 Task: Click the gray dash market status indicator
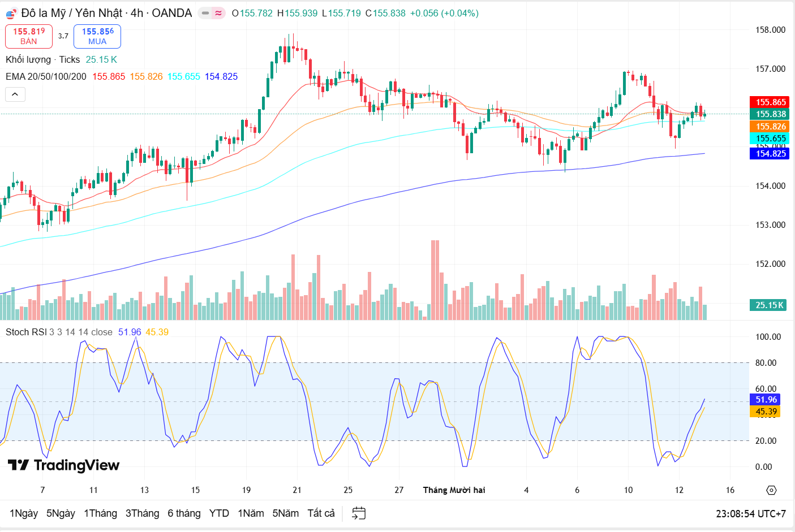pyautogui.click(x=205, y=13)
